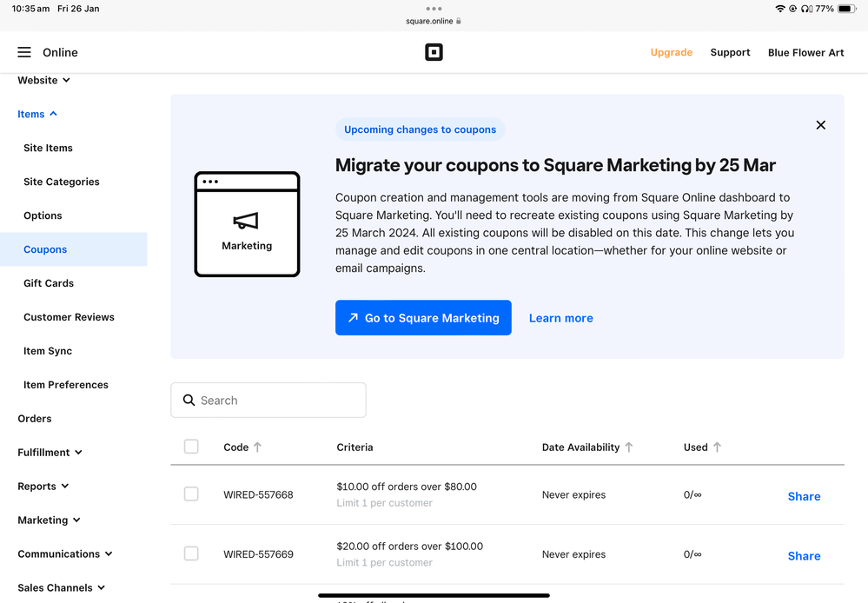Open the Learn more link
Image resolution: width=868 pixels, height=603 pixels.
[x=560, y=318]
